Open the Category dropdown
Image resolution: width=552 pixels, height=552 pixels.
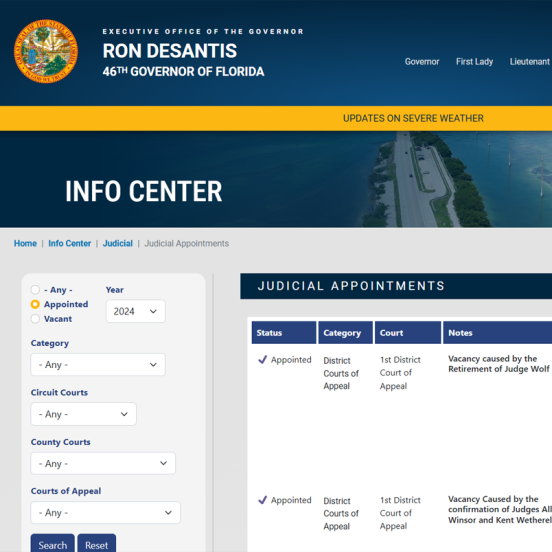pos(98,365)
